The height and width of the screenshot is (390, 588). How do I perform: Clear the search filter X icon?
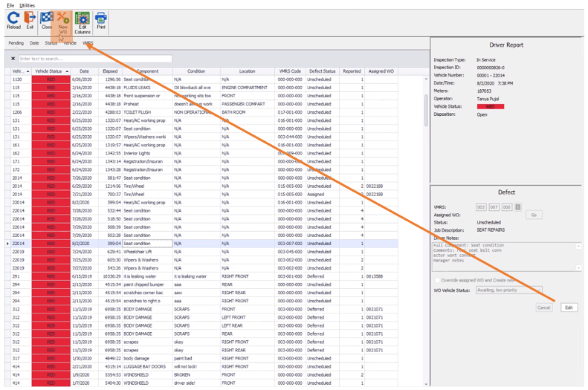13,59
